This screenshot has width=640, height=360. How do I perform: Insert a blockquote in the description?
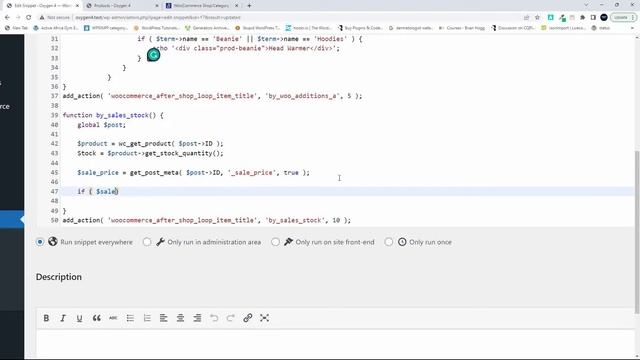point(96,318)
